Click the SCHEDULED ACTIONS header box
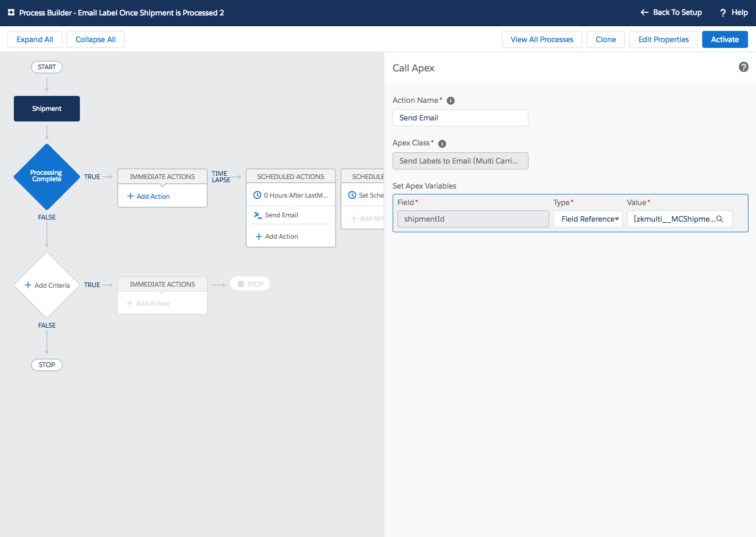756x537 pixels. 291,176
